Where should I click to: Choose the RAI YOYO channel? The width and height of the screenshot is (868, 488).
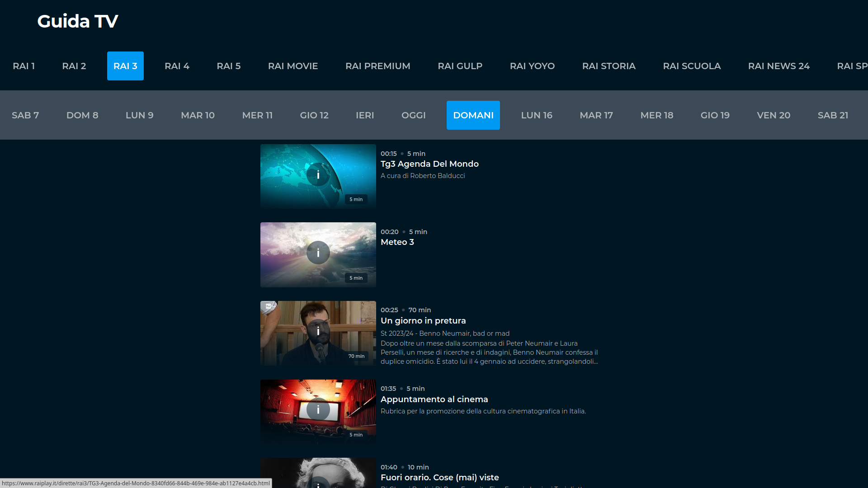532,66
